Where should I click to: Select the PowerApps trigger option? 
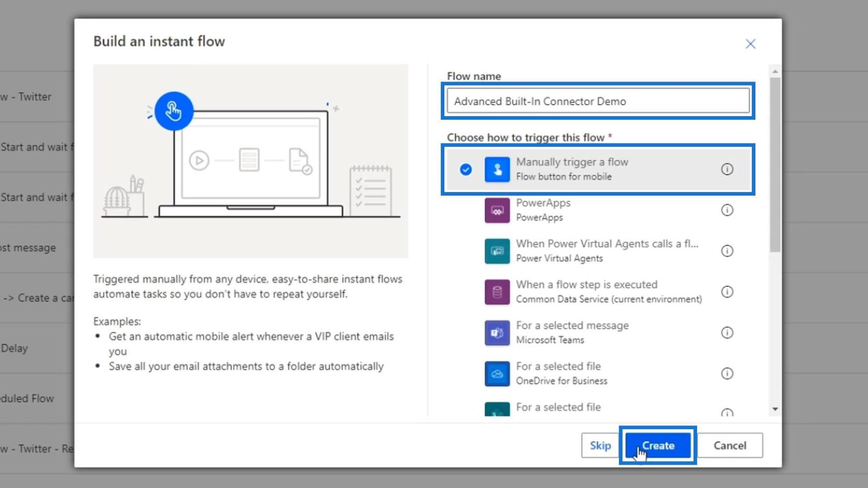[598, 210]
